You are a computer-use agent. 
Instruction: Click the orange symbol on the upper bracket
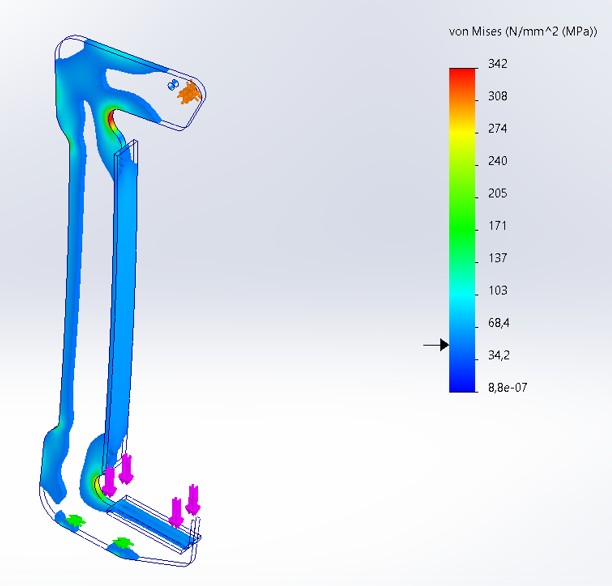(x=189, y=93)
